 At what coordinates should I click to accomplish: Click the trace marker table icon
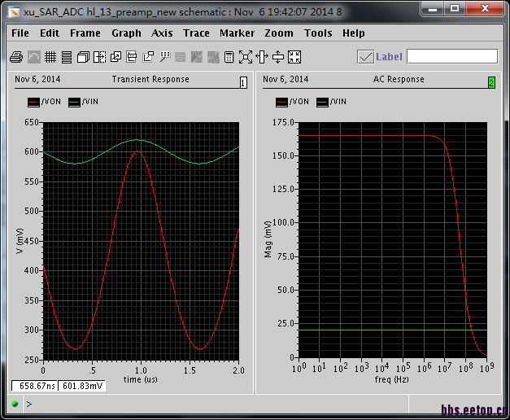[164, 57]
